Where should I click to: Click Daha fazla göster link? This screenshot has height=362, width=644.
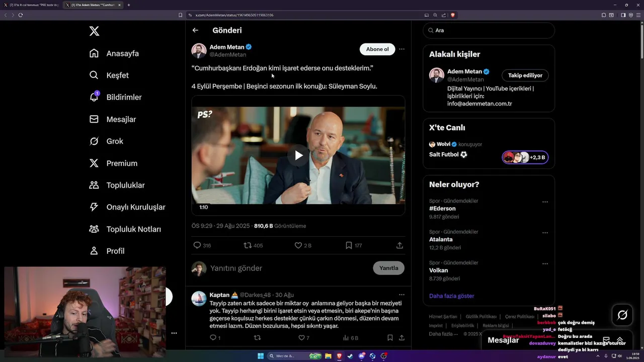pyautogui.click(x=451, y=296)
